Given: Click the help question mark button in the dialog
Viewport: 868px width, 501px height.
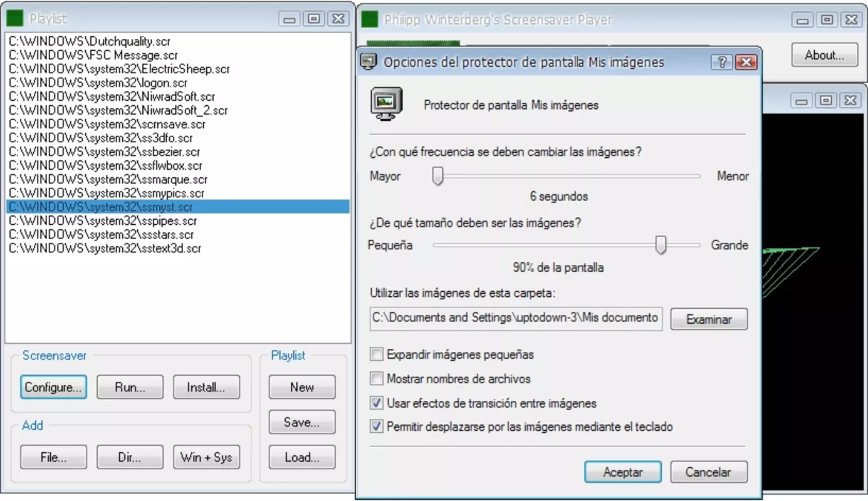Looking at the screenshot, I should click(721, 62).
